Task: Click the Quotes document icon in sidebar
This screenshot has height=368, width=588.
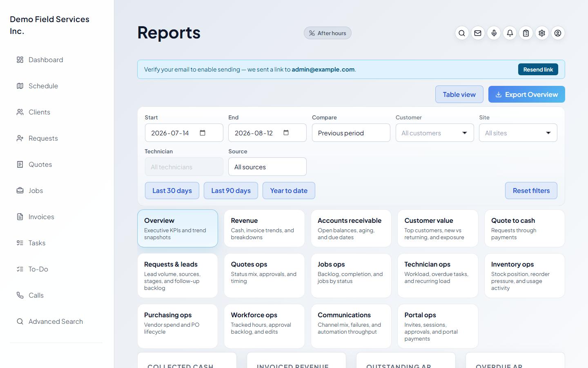Action: pyautogui.click(x=20, y=164)
